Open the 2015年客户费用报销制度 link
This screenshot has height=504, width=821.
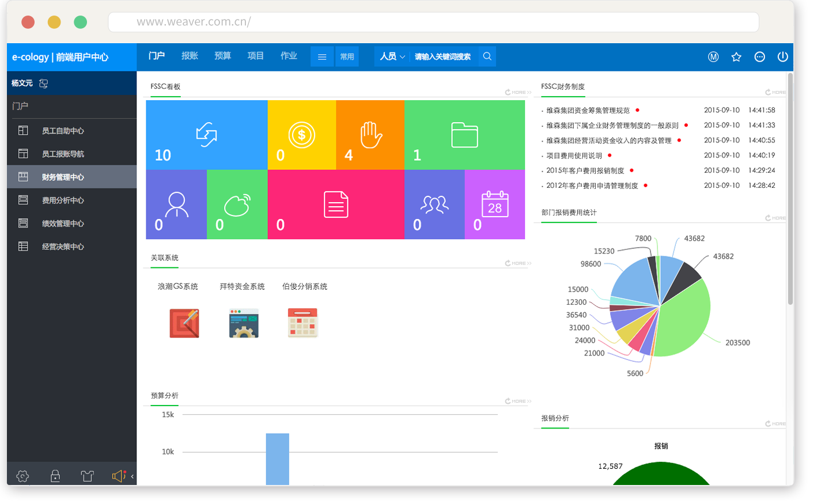pos(585,170)
